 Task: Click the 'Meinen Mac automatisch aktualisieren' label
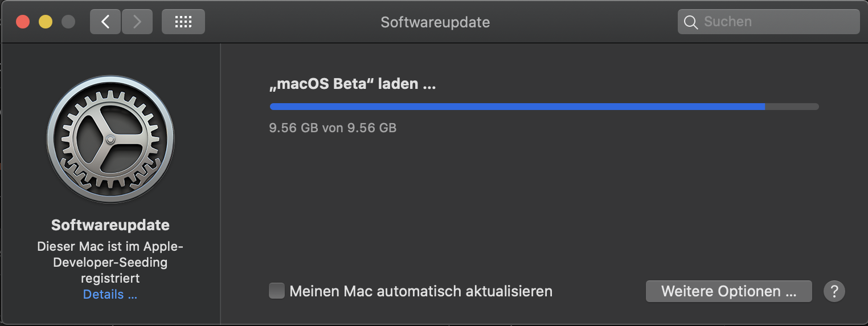click(421, 291)
